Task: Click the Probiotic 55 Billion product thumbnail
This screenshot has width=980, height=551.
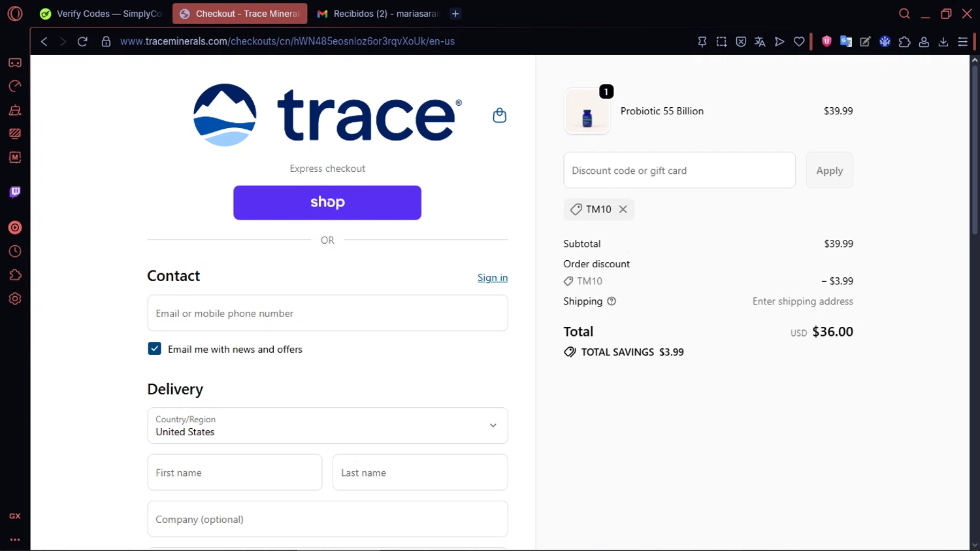Action: [587, 112]
